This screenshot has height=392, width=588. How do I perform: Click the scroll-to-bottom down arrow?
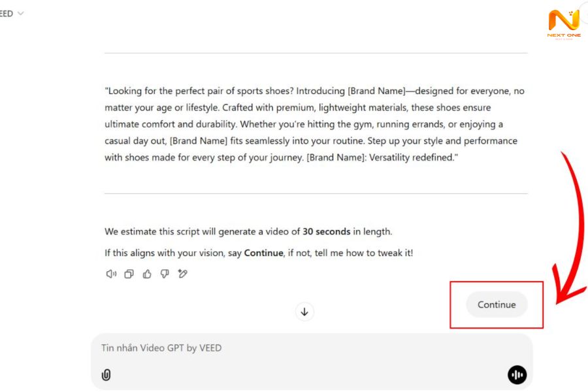pyautogui.click(x=304, y=312)
